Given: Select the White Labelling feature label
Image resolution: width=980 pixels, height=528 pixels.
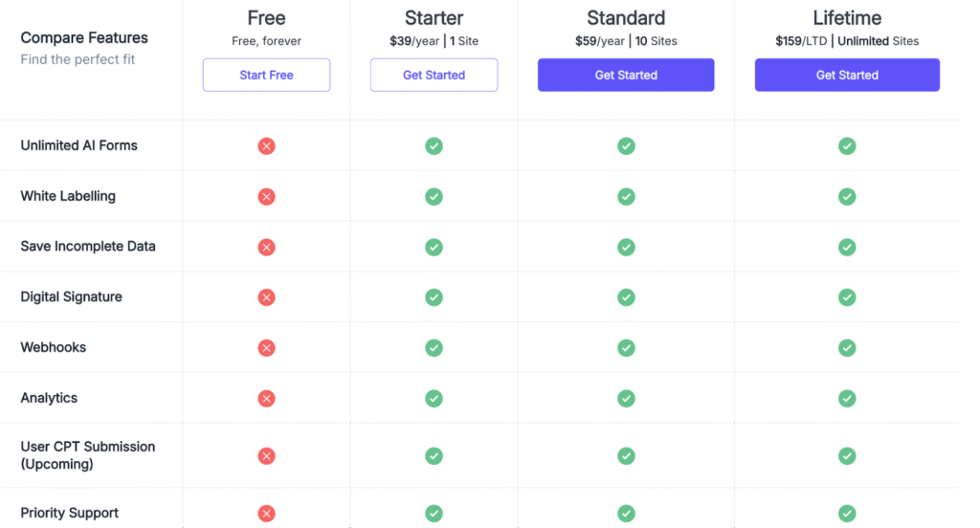Looking at the screenshot, I should point(68,196).
